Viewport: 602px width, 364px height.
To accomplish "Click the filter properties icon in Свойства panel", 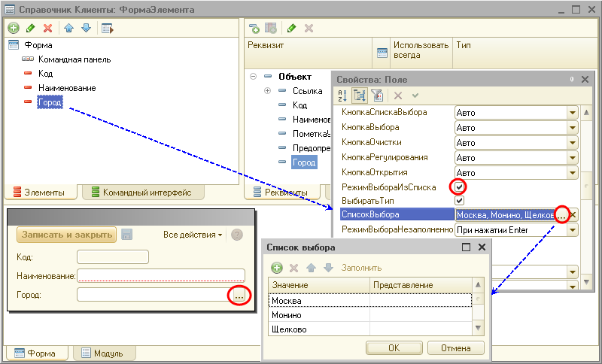I will [x=377, y=96].
